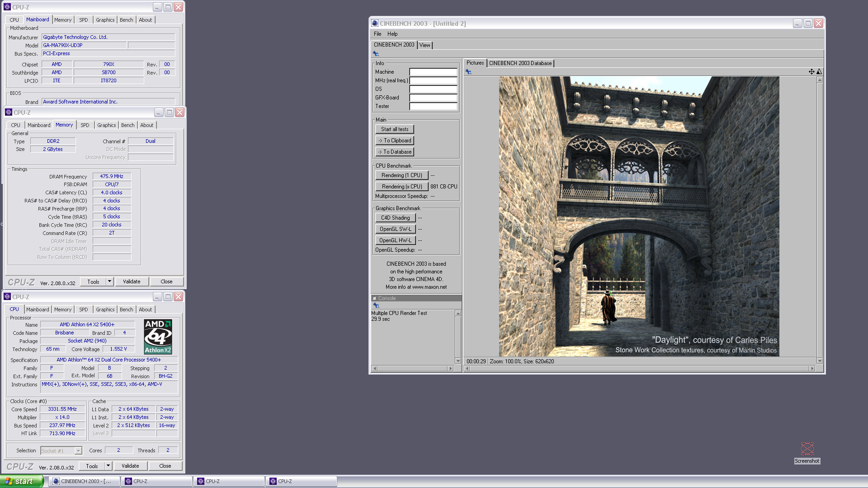
Task: Click the 881 CB-CPU result text
Action: point(443,187)
